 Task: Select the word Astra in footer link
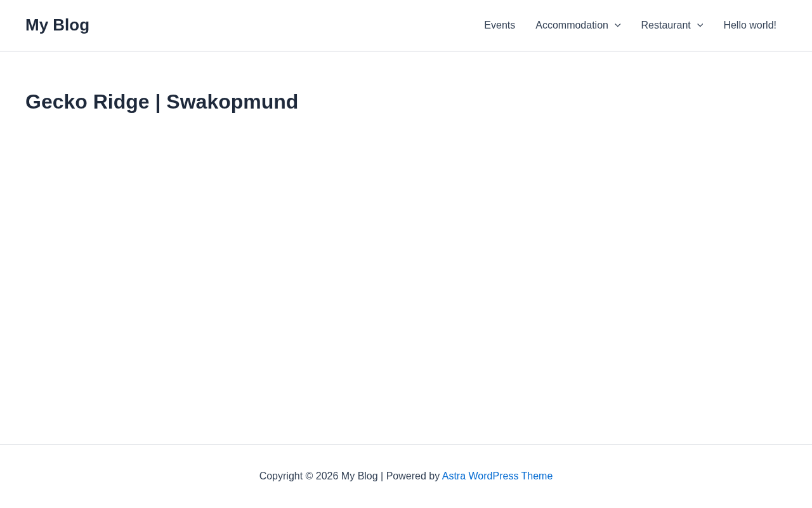click(454, 476)
